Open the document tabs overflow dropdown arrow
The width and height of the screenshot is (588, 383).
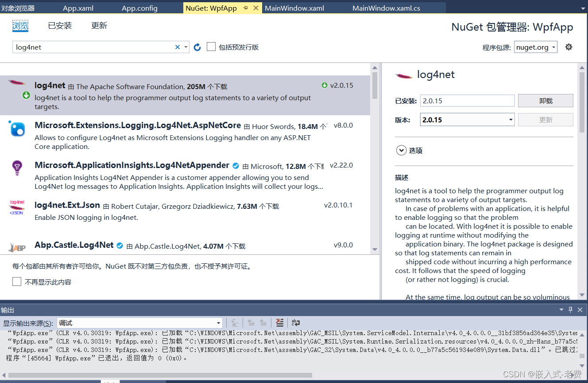pos(584,8)
